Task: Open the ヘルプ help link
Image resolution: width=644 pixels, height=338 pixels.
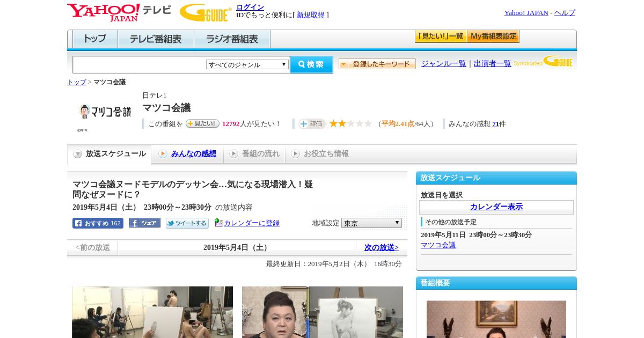Action: click(x=565, y=13)
